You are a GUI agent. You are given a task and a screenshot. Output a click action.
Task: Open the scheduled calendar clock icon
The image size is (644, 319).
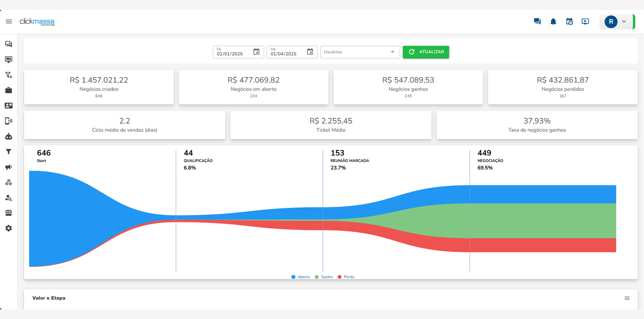point(569,22)
